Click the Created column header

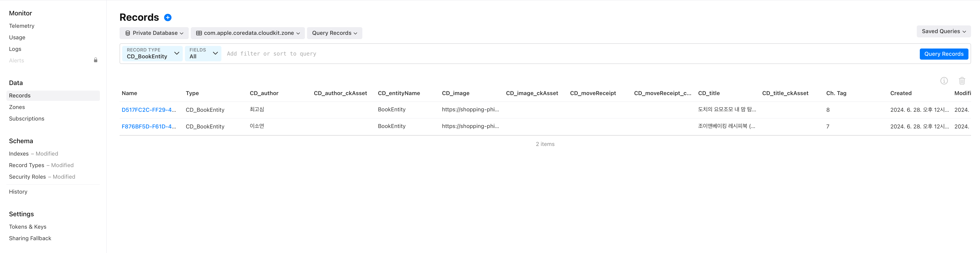(901, 93)
